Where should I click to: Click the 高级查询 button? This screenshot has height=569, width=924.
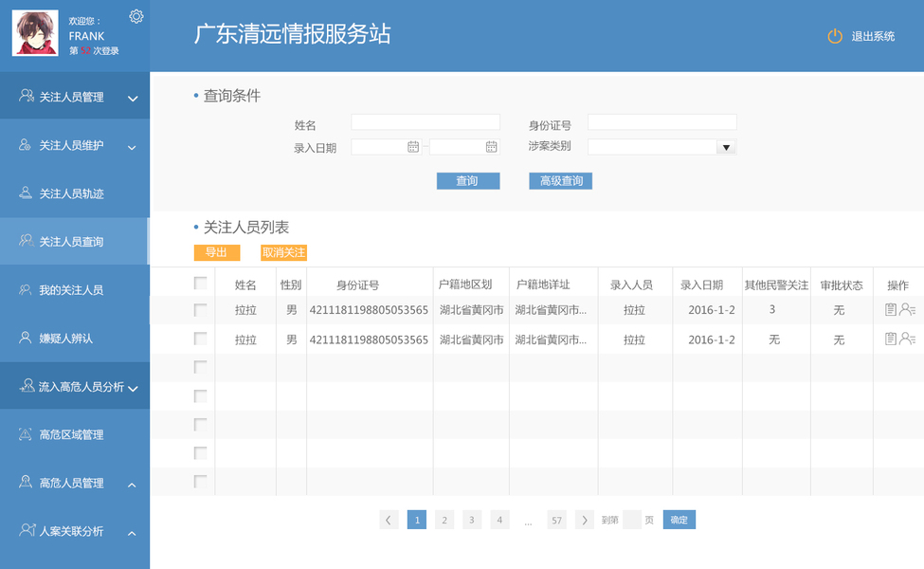pyautogui.click(x=560, y=181)
